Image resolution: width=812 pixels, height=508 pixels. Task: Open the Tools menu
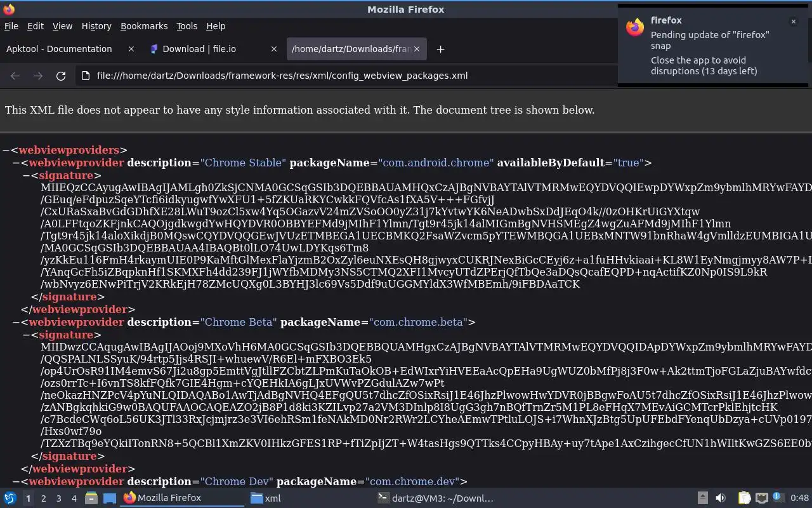pyautogui.click(x=187, y=26)
